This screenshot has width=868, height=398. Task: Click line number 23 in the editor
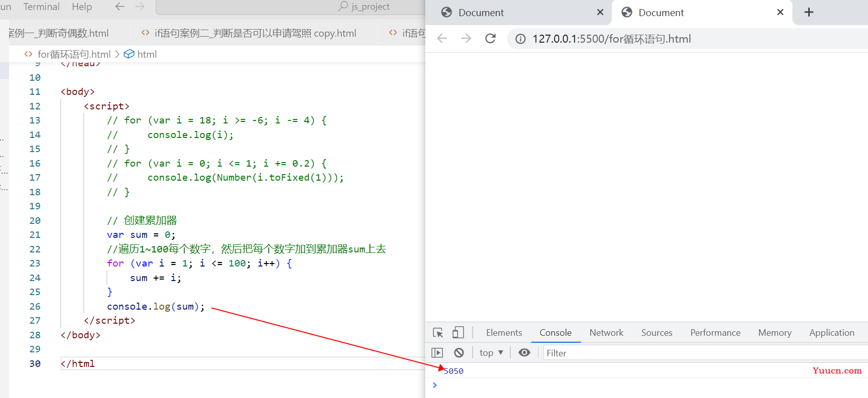point(35,263)
